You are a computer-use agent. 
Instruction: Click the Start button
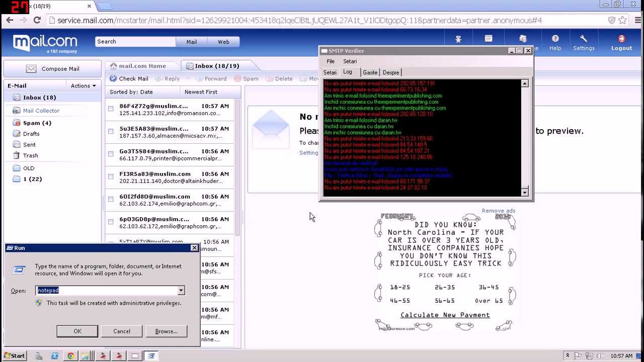[14, 356]
